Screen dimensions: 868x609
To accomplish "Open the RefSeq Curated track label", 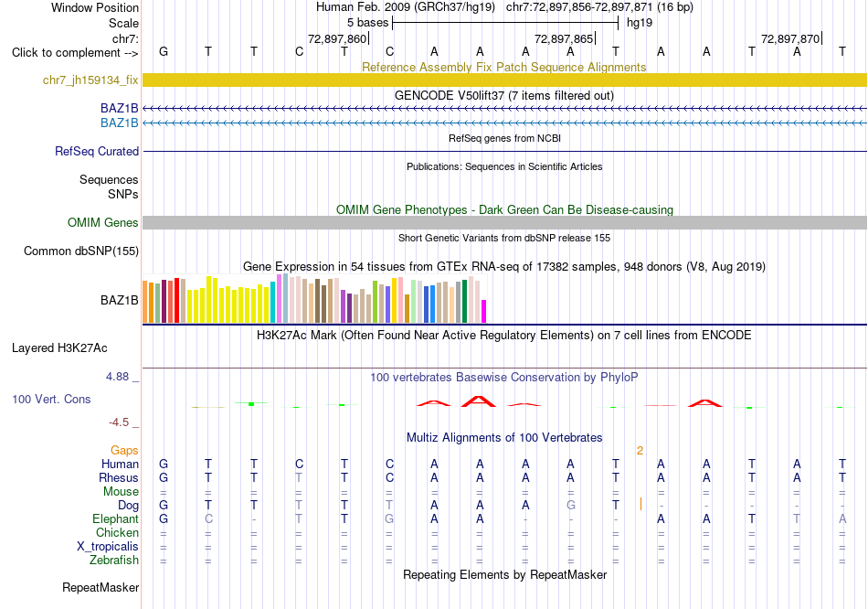I will point(96,151).
